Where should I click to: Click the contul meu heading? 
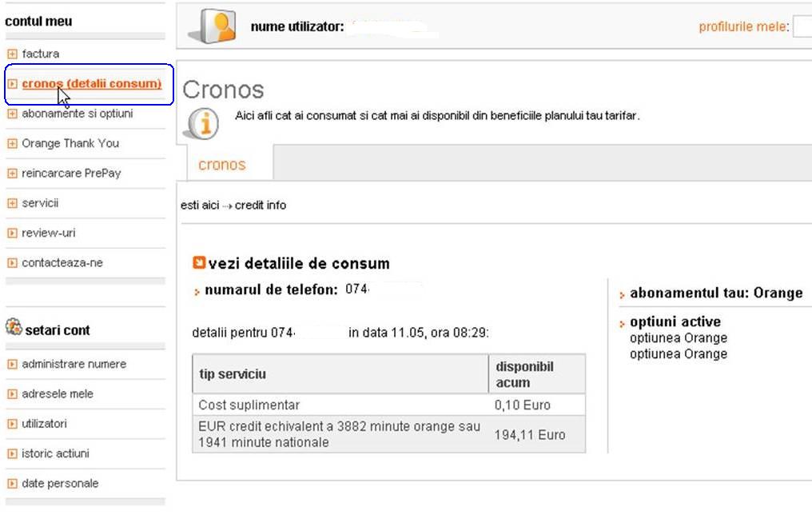pos(38,22)
